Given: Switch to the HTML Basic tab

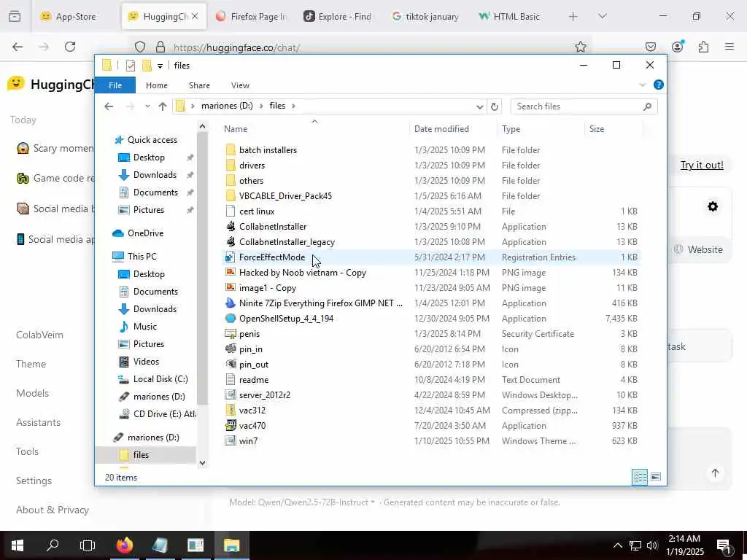Looking at the screenshot, I should 511,16.
